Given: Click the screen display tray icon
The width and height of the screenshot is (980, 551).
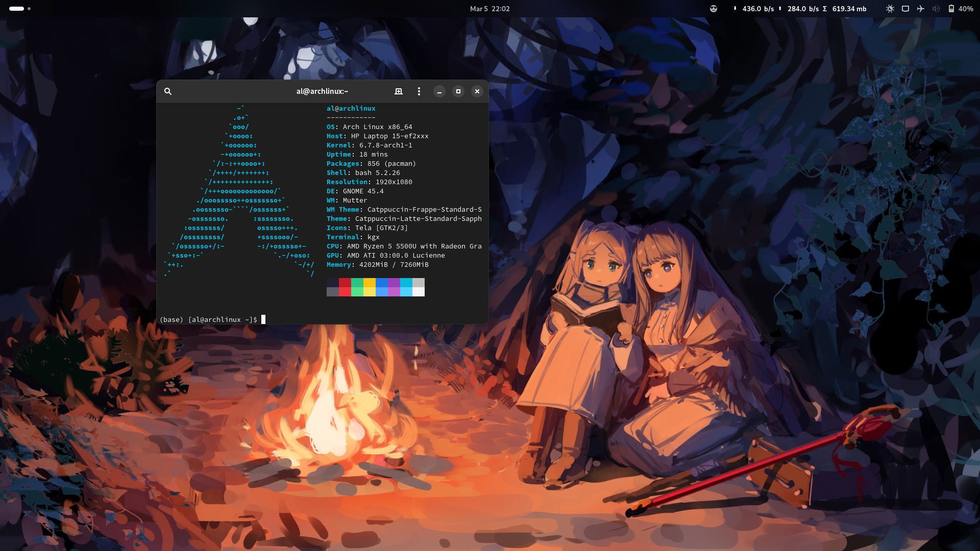Looking at the screenshot, I should coord(905,9).
